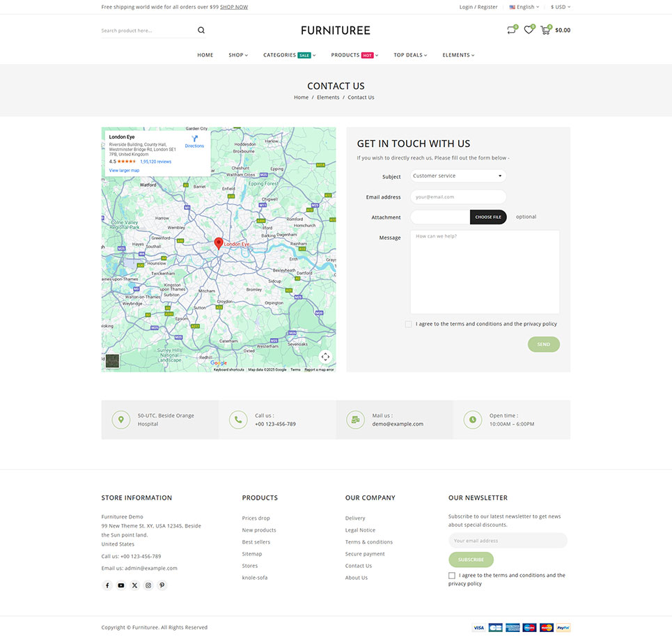
Task: Click the Visa payment icon
Action: (x=478, y=628)
